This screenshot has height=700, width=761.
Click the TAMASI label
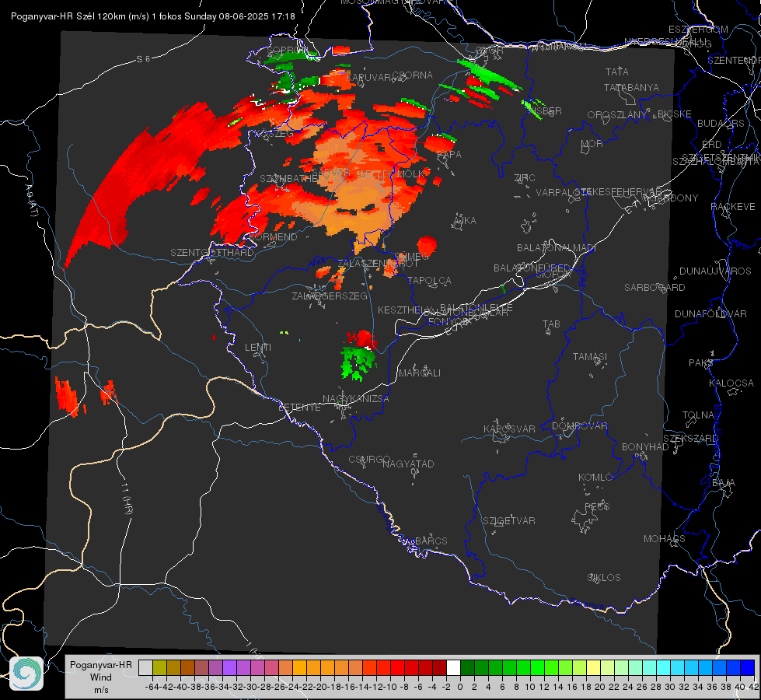(590, 356)
